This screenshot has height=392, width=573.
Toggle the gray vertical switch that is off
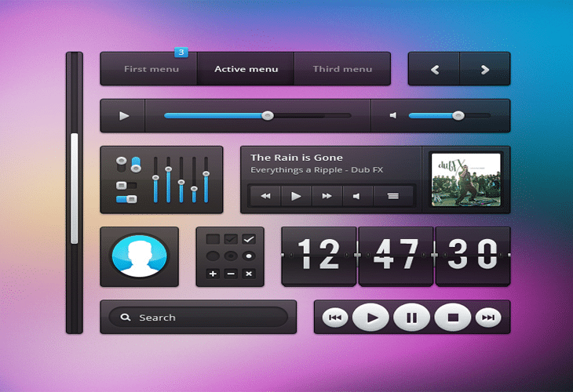point(122,165)
